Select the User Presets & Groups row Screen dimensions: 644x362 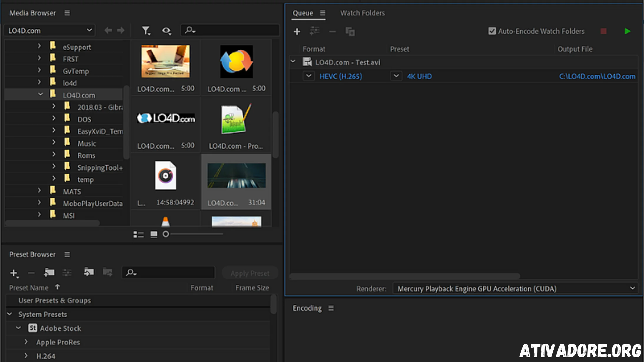[138, 300]
